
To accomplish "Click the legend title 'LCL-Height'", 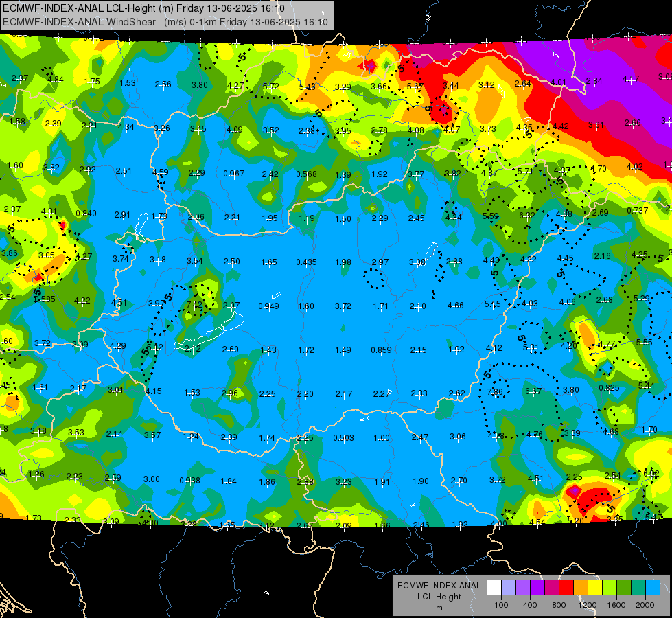I will [x=439, y=597].
